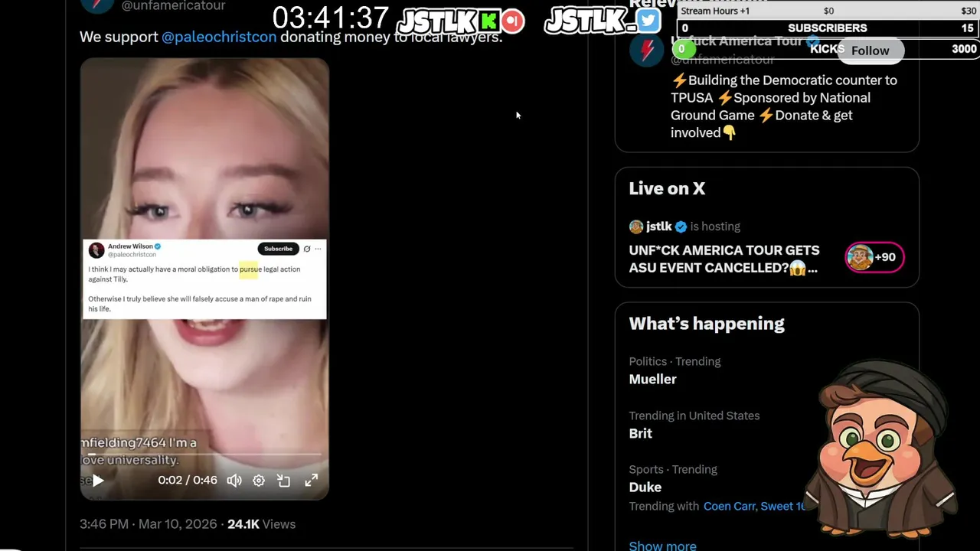This screenshot has height=551, width=980.
Task: Click the Twitter bird icon in overlay
Action: (648, 21)
